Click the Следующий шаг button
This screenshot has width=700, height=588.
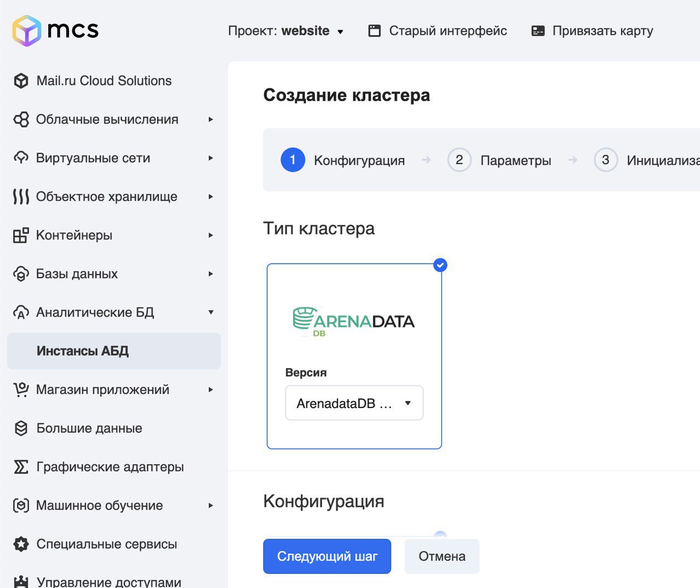pyautogui.click(x=327, y=556)
